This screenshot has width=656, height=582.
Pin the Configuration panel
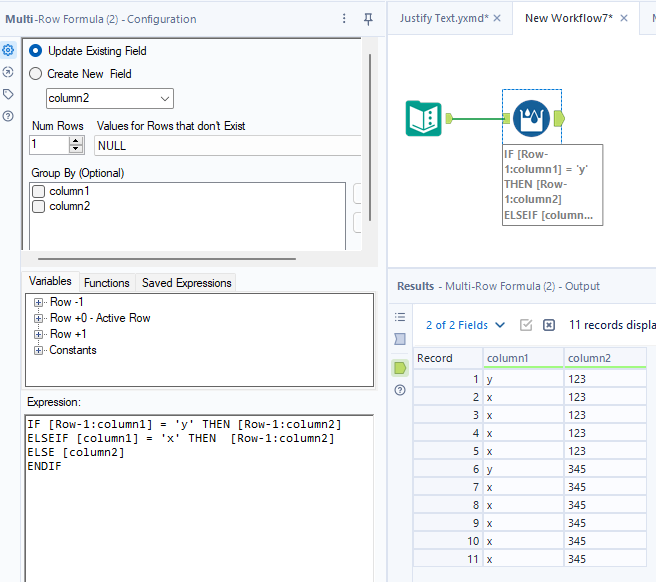[368, 19]
